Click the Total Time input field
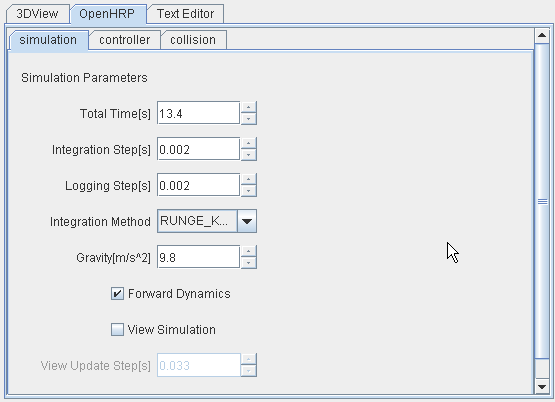This screenshot has width=555, height=402. pyautogui.click(x=199, y=114)
